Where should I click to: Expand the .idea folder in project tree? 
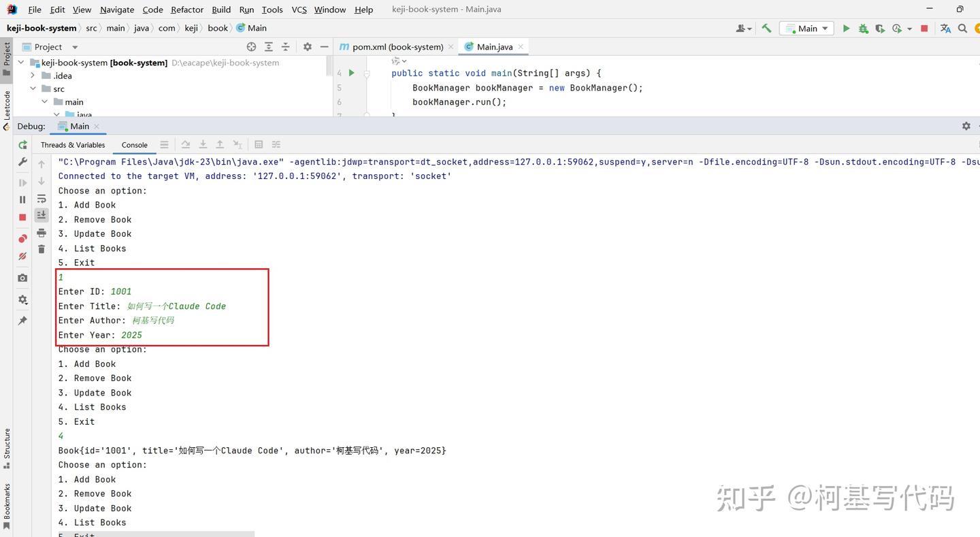pyautogui.click(x=33, y=76)
